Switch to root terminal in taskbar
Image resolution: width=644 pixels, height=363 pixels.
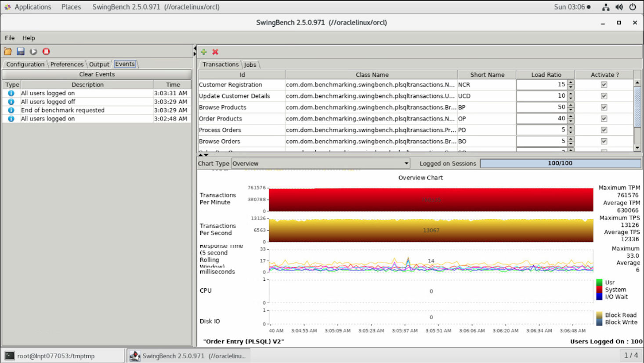click(x=63, y=356)
